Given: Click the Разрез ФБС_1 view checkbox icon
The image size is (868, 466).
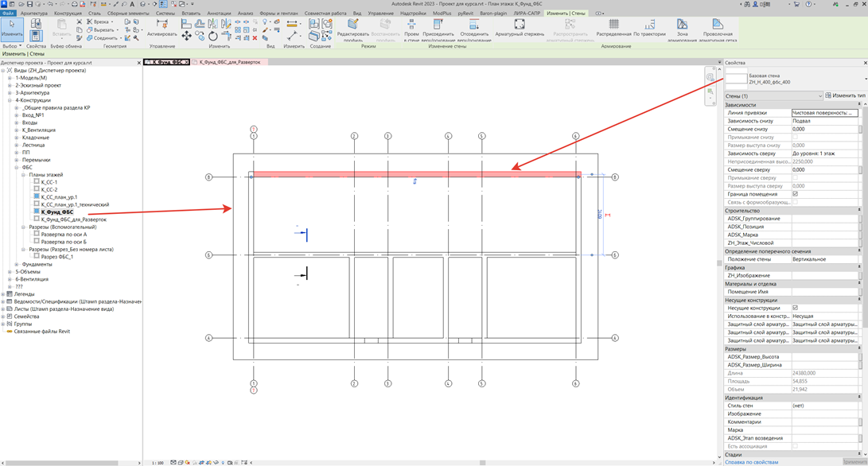Looking at the screenshot, I should point(37,256).
